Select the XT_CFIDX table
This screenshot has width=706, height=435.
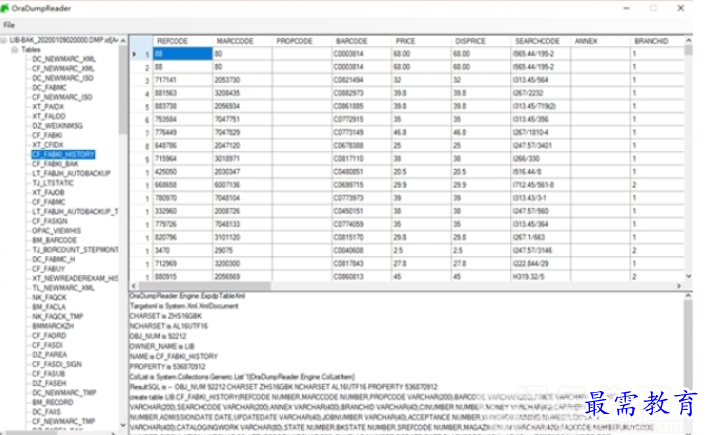[x=48, y=145]
